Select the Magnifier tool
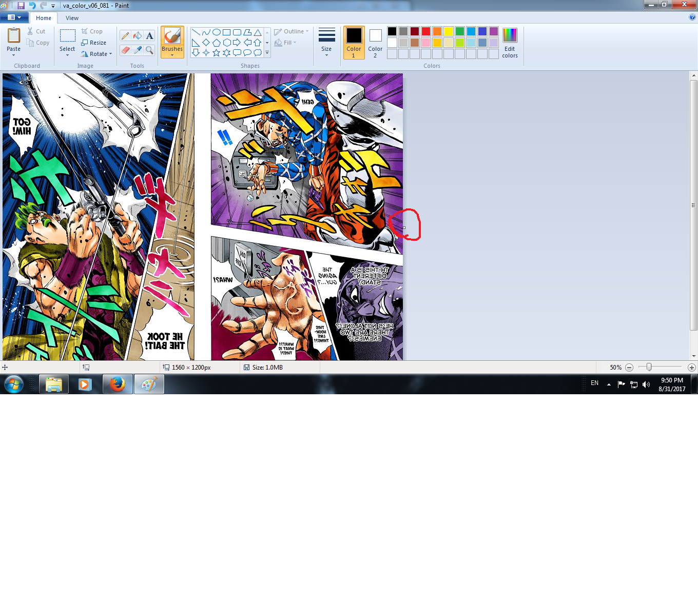698x616 pixels. coord(149,50)
